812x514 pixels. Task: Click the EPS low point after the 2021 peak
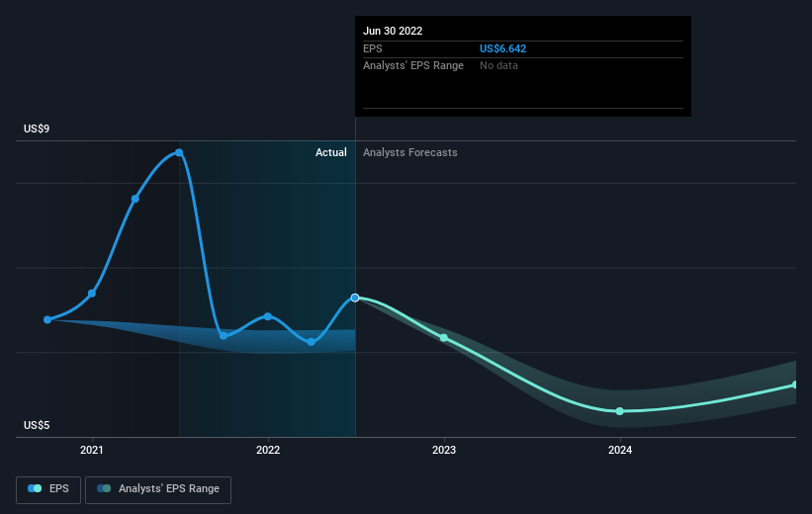(224, 336)
